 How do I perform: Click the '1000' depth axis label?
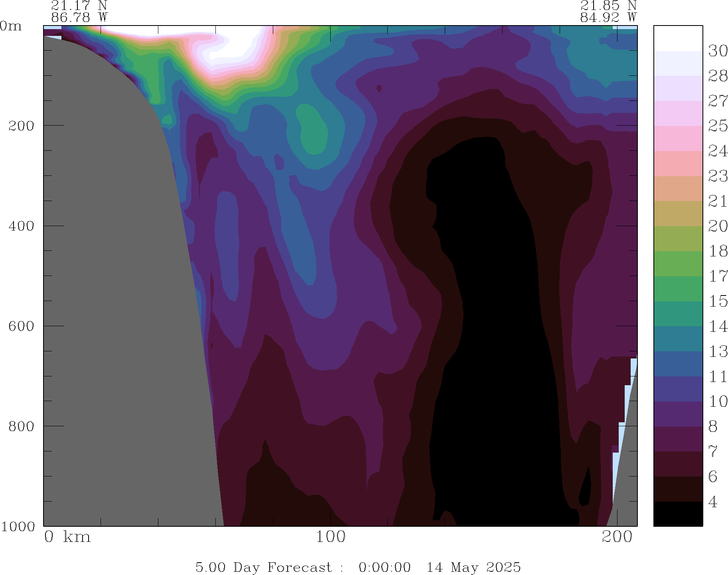tap(18, 526)
